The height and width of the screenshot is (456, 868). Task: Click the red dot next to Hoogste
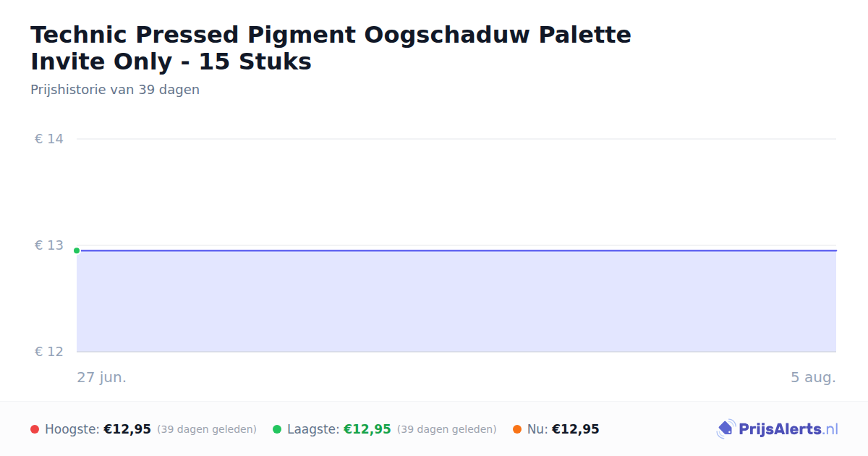pos(35,429)
